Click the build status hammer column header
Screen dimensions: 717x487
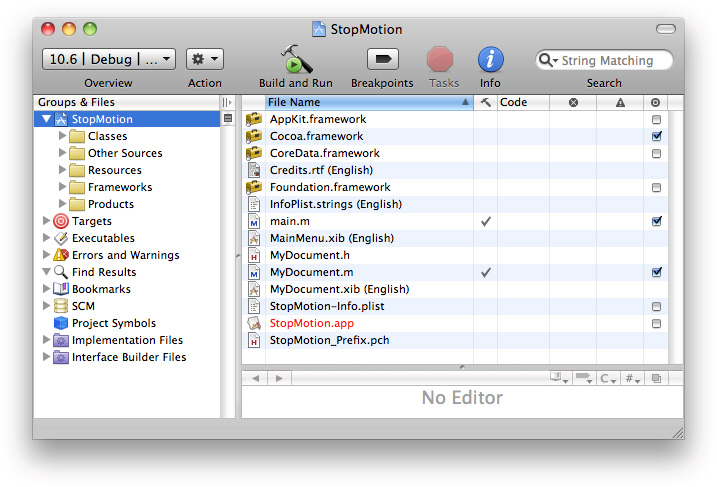486,102
